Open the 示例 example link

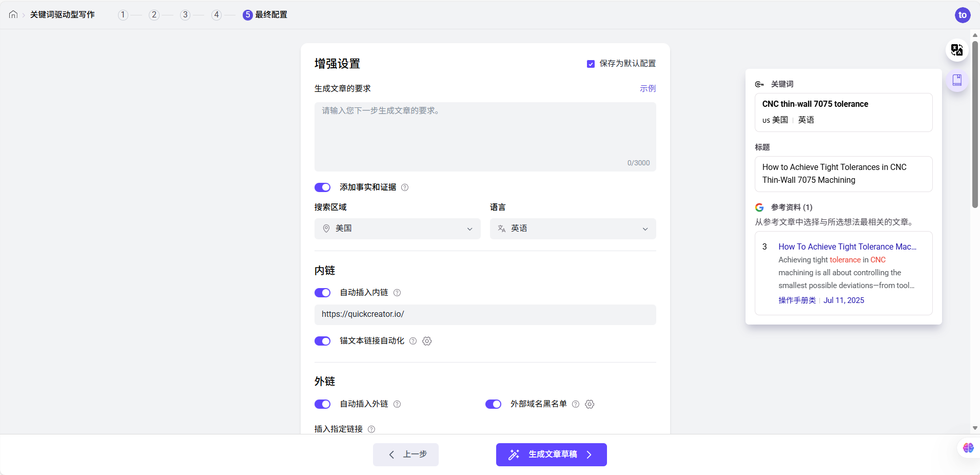(648, 88)
